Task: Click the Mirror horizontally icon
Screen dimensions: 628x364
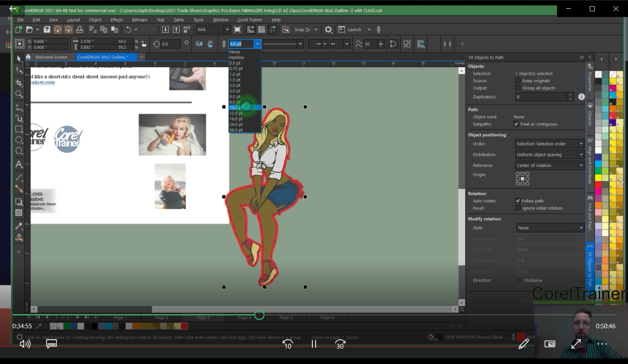Action: tap(199, 44)
